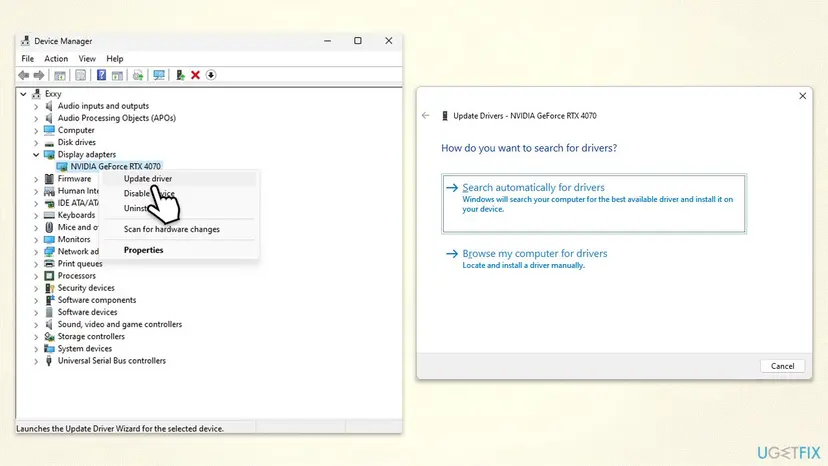This screenshot has height=466, width=828.
Task: Select Universal Serial Bus controllers tree item
Action: pos(112,361)
